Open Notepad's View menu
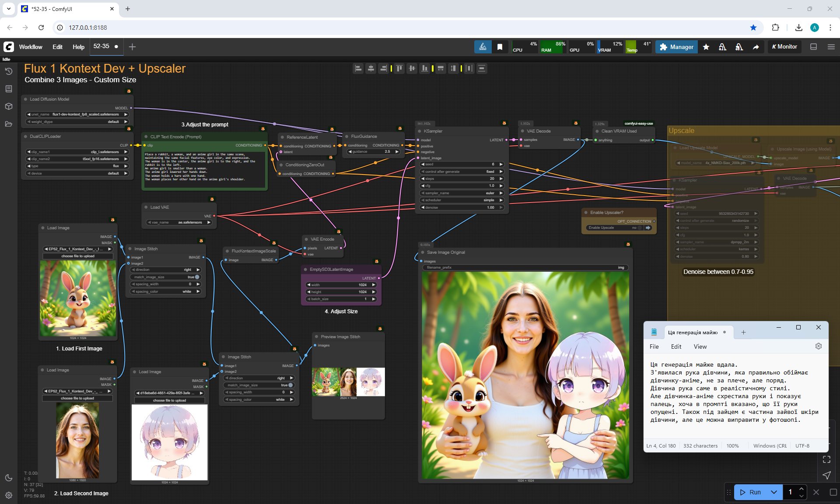Viewport: 840px width, 504px height. [x=700, y=346]
